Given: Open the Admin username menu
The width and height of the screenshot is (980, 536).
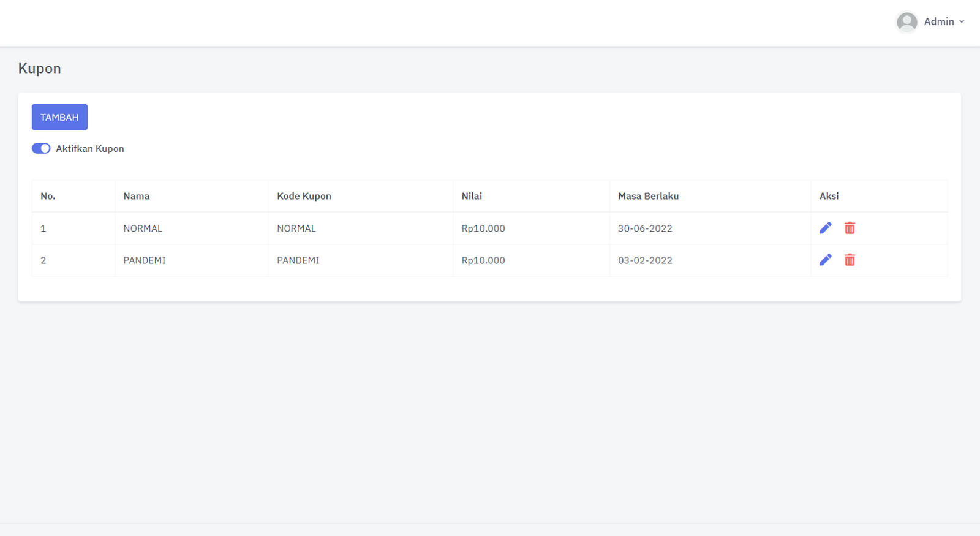Looking at the screenshot, I should (x=938, y=21).
